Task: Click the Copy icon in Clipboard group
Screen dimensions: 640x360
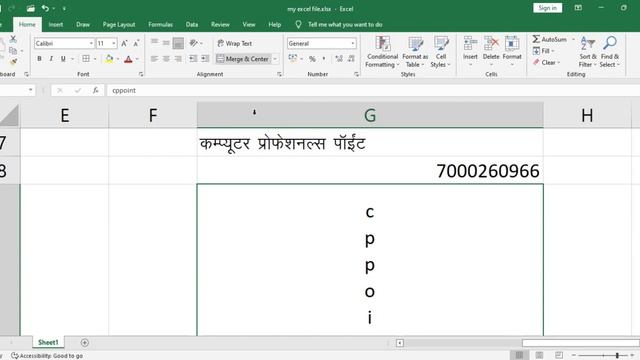Action: (x=13, y=51)
